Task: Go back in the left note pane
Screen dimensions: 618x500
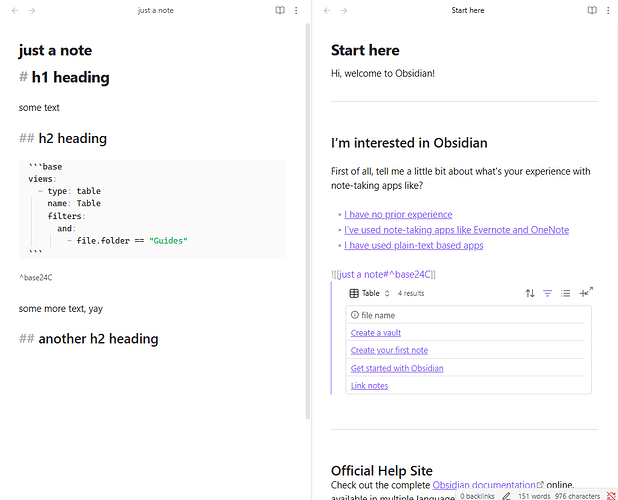Action: (14, 10)
